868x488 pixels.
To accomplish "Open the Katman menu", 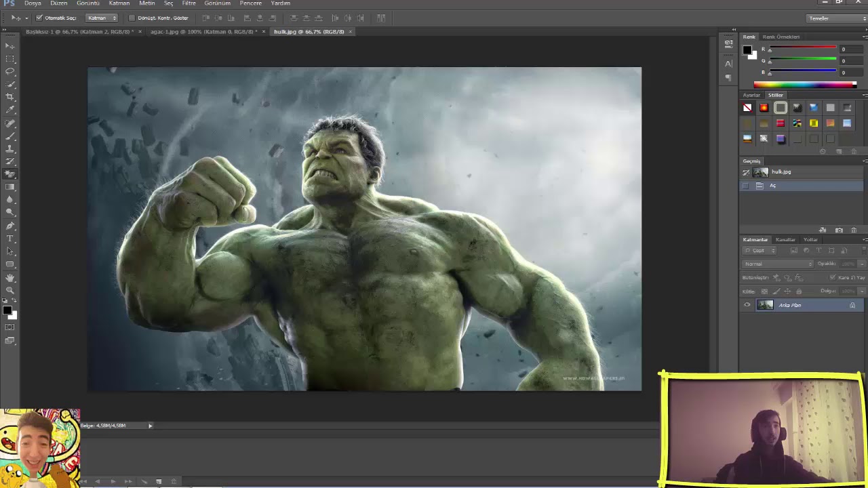I will click(x=119, y=3).
